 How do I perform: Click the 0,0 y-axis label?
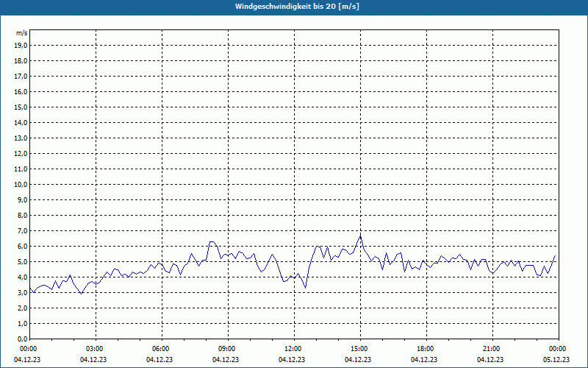click(22, 339)
